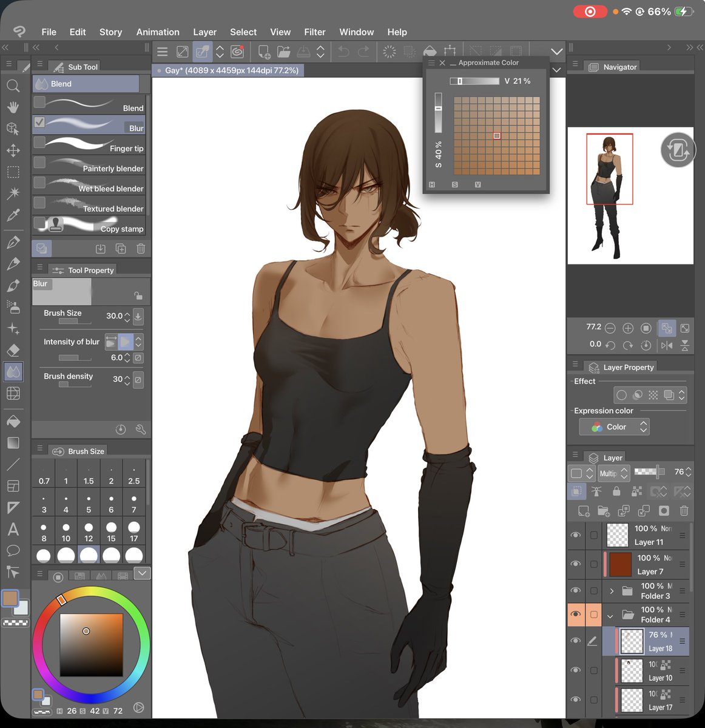The width and height of the screenshot is (705, 728).
Task: Check the Painterly blender checkbox
Action: pos(39,162)
